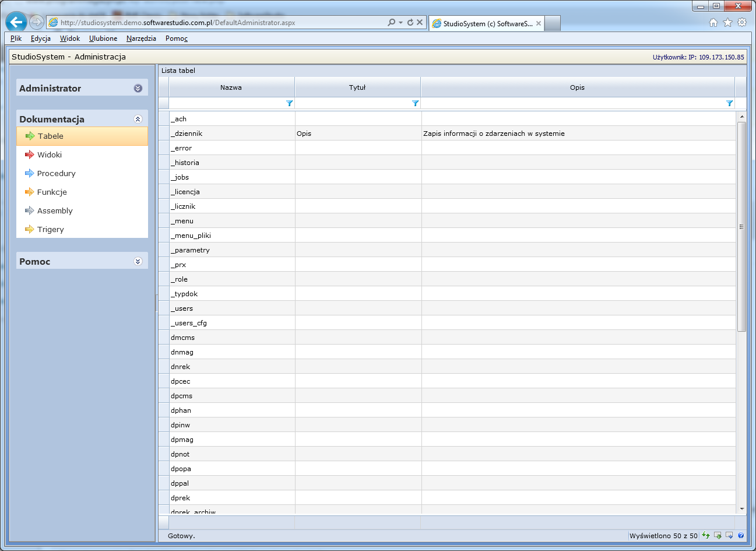756x551 pixels.
Task: Click the Nazwa filter input field
Action: tap(226, 103)
